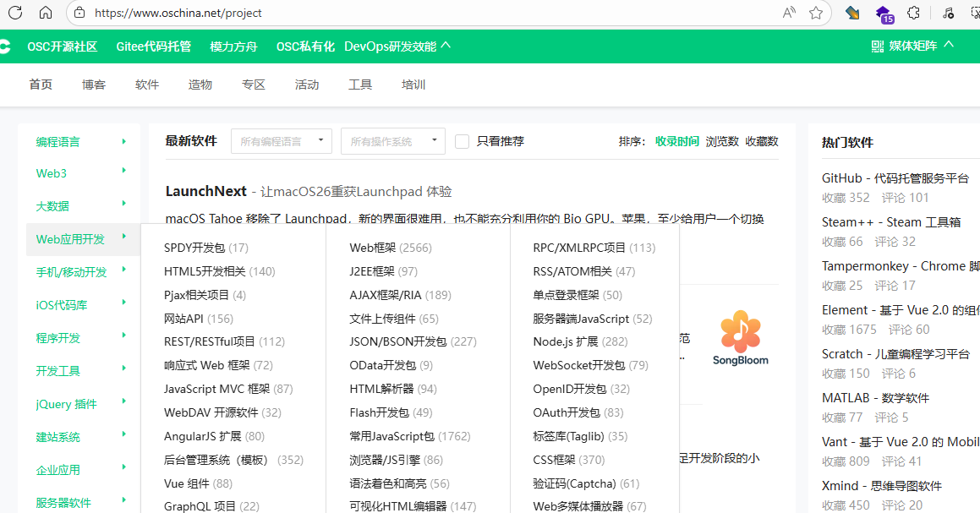Select 程序开发 in the sidebar
The width and height of the screenshot is (980, 513).
click(58, 338)
